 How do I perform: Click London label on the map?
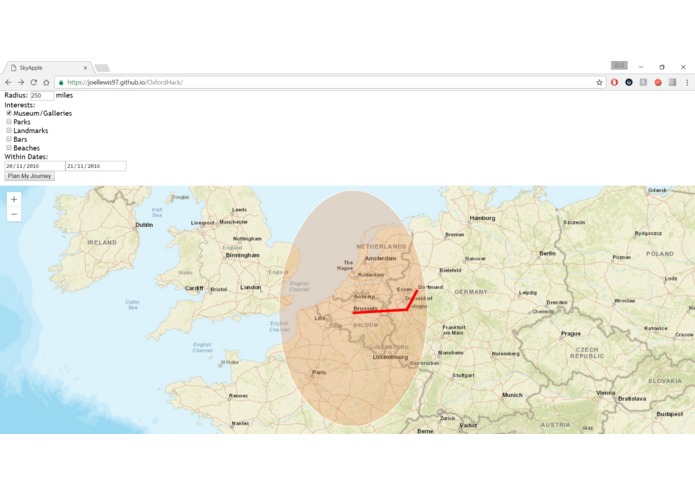(x=250, y=287)
